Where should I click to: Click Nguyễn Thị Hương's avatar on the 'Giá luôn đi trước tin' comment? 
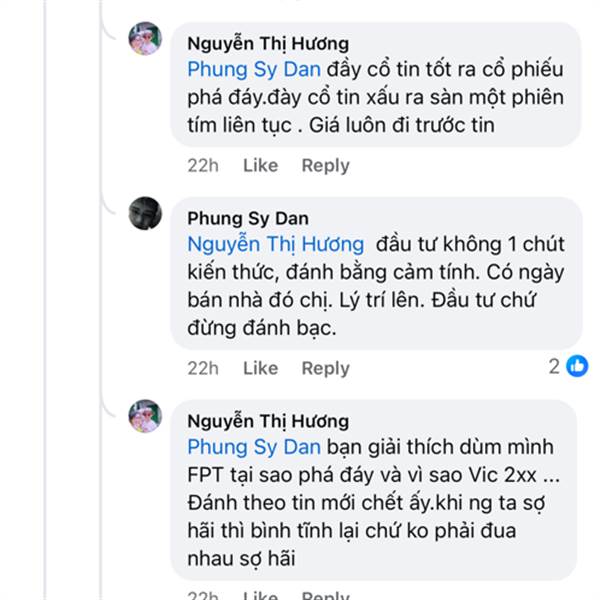(x=146, y=39)
